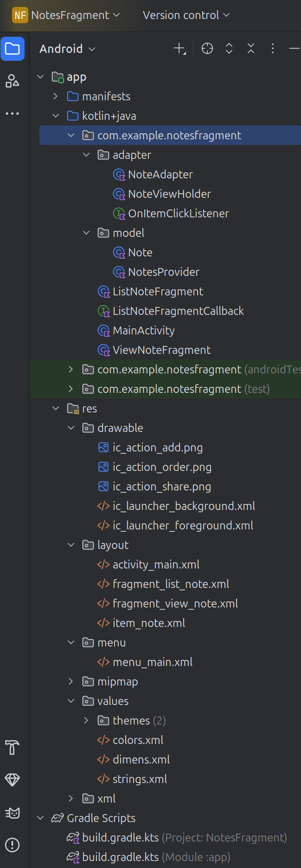Open the Project tool window folder icon
The image size is (301, 868).
(x=13, y=49)
